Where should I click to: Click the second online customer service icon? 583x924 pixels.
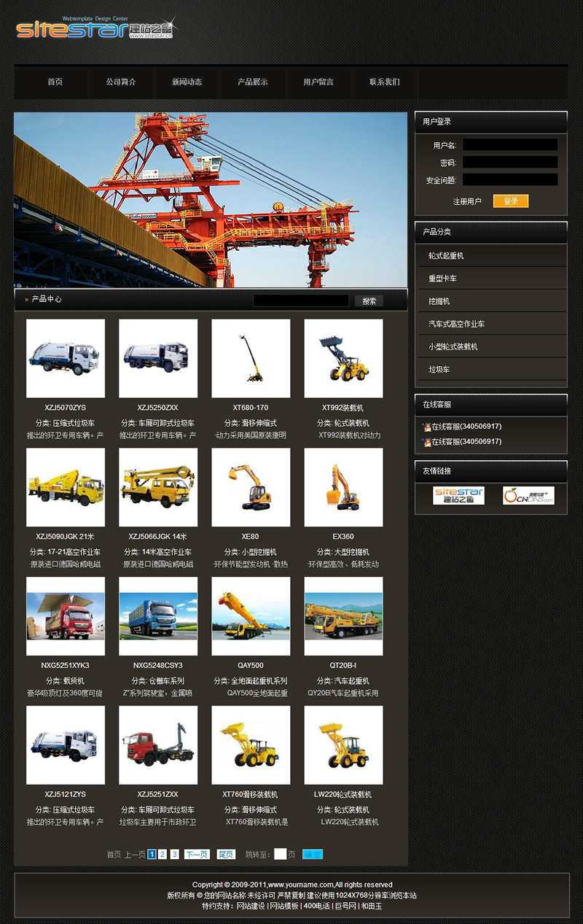[x=427, y=442]
